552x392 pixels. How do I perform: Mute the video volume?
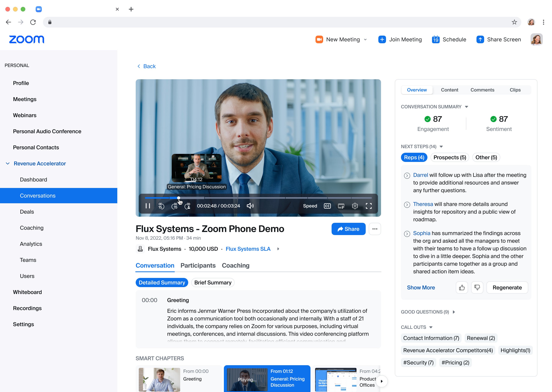pyautogui.click(x=250, y=206)
